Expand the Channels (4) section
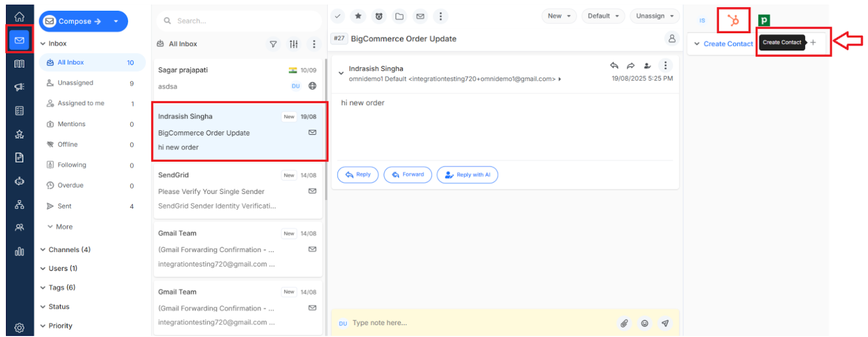The image size is (868, 337). pyautogui.click(x=65, y=250)
